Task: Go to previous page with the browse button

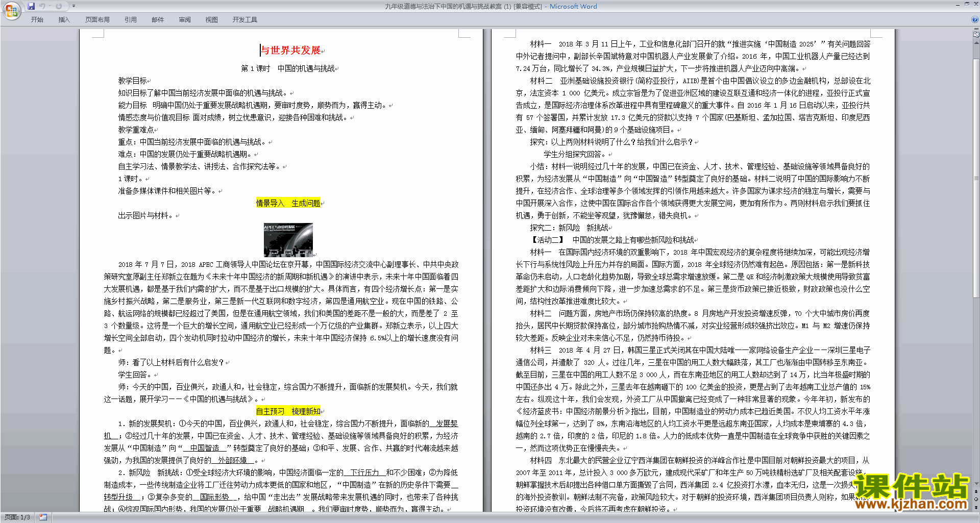Action: (x=976, y=491)
